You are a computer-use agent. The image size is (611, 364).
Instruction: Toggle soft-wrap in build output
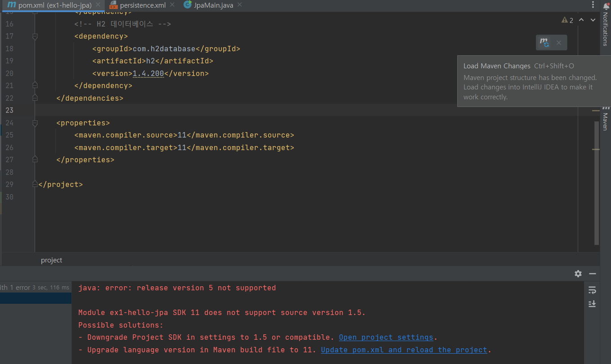pos(592,290)
